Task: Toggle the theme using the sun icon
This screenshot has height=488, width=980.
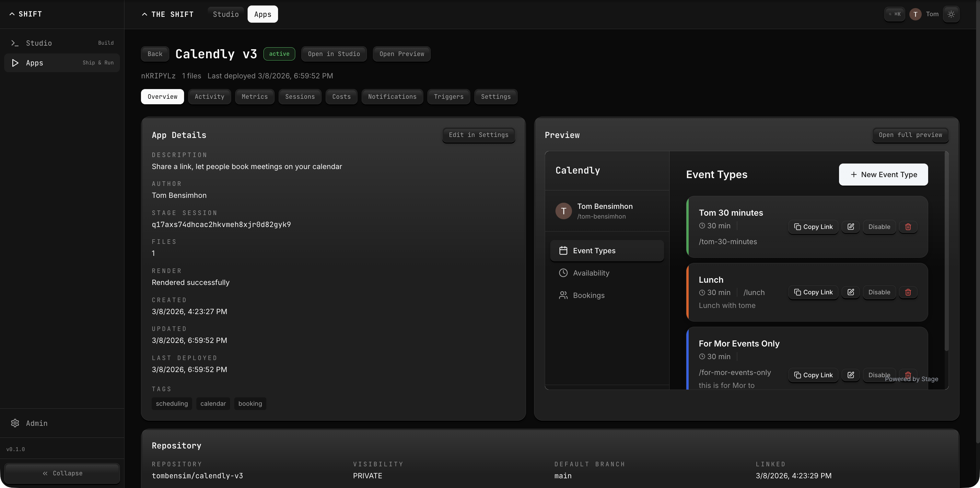Action: [x=951, y=14]
